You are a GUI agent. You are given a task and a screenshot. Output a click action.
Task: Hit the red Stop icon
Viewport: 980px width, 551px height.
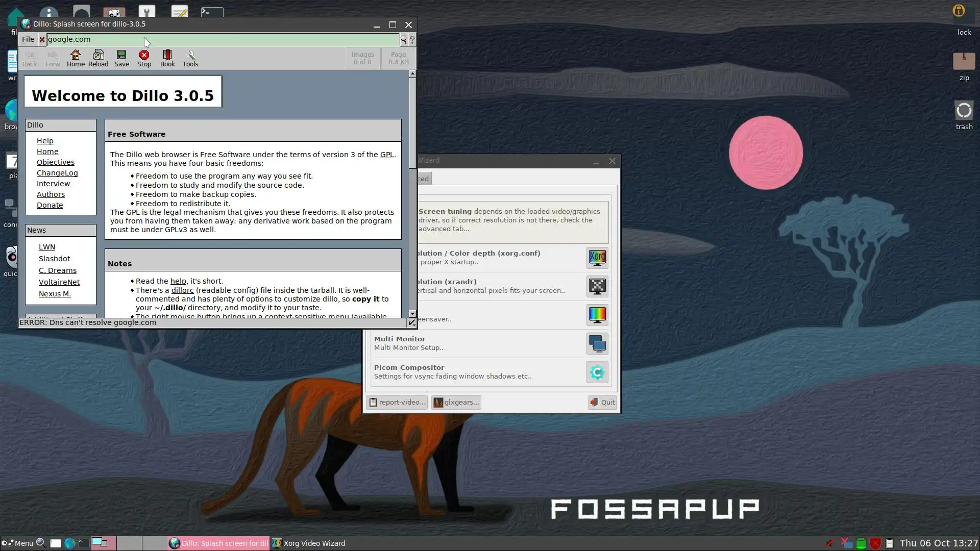[144, 58]
